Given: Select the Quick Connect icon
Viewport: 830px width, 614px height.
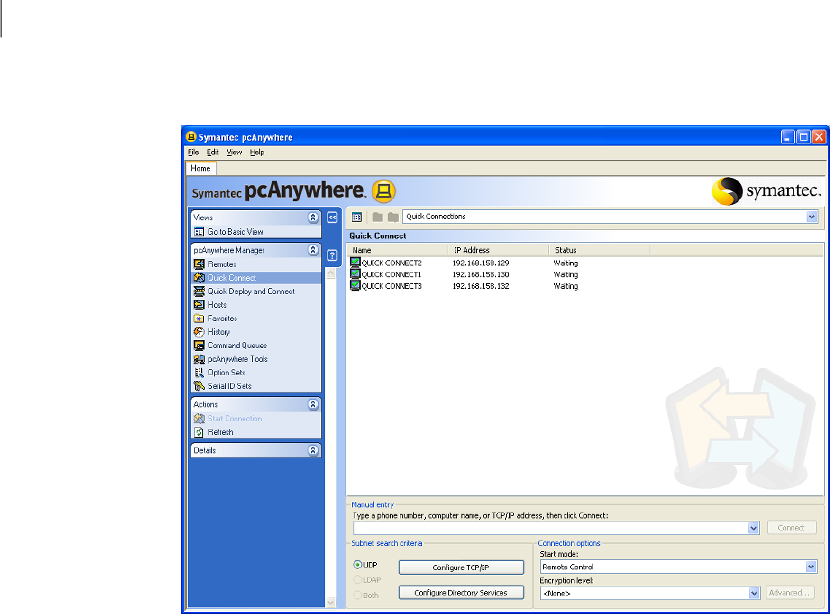Looking at the screenshot, I should pyautogui.click(x=199, y=278).
